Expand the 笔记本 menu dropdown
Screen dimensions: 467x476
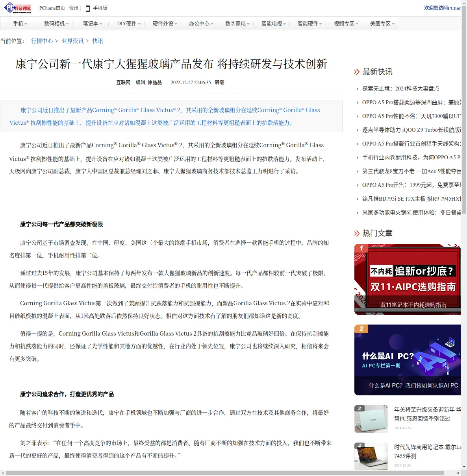click(93, 24)
